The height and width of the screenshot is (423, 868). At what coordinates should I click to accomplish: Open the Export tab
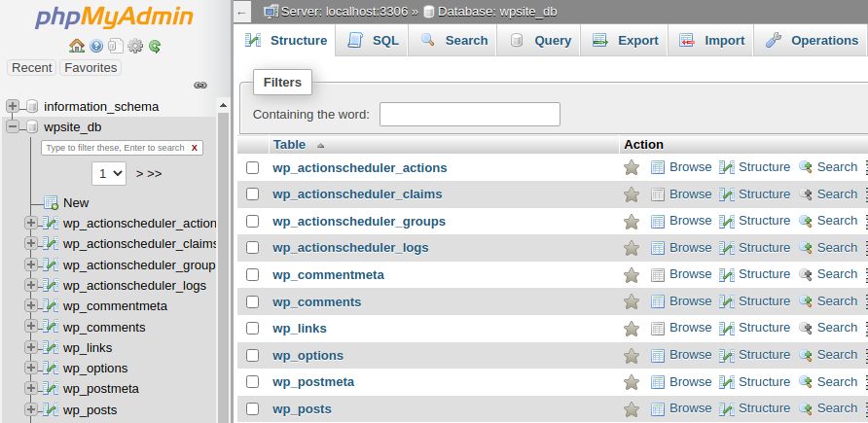tap(625, 41)
